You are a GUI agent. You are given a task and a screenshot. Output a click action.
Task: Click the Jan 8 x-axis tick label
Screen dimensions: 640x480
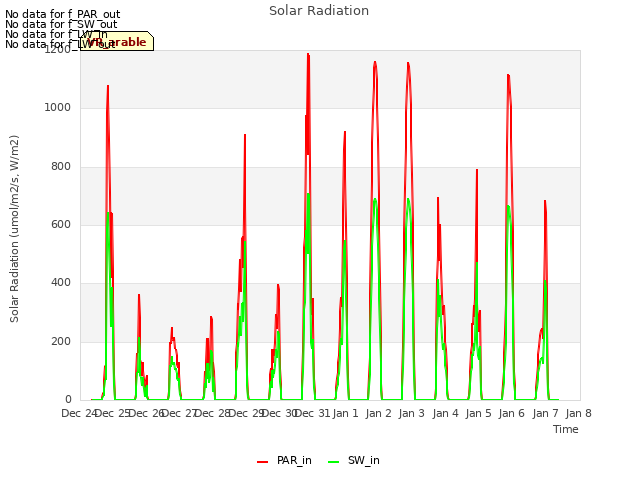click(x=578, y=413)
